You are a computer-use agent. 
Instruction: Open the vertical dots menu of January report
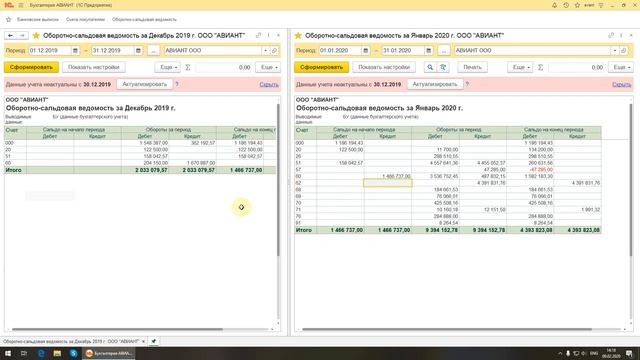pos(621,36)
